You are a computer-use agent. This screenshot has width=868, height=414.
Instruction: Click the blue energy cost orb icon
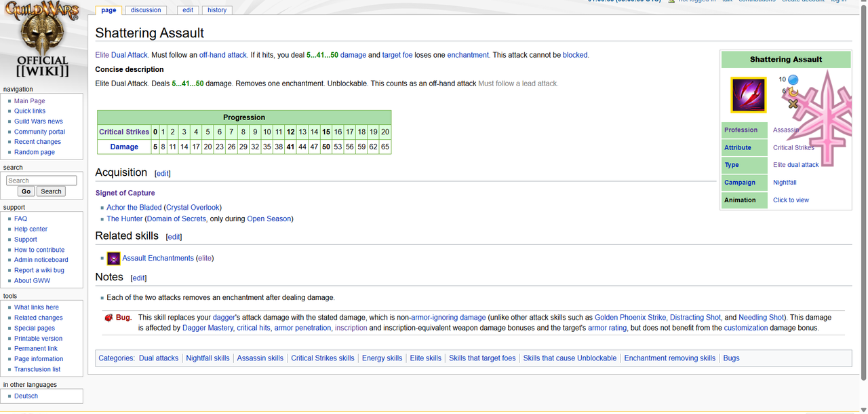coord(793,79)
